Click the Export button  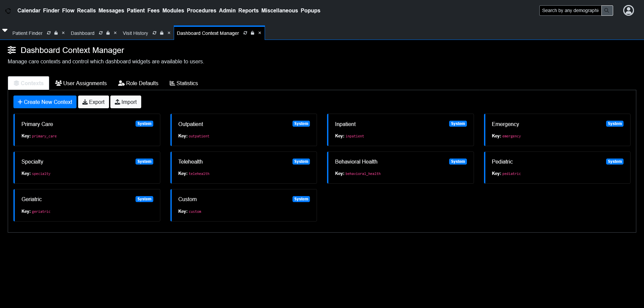point(94,102)
